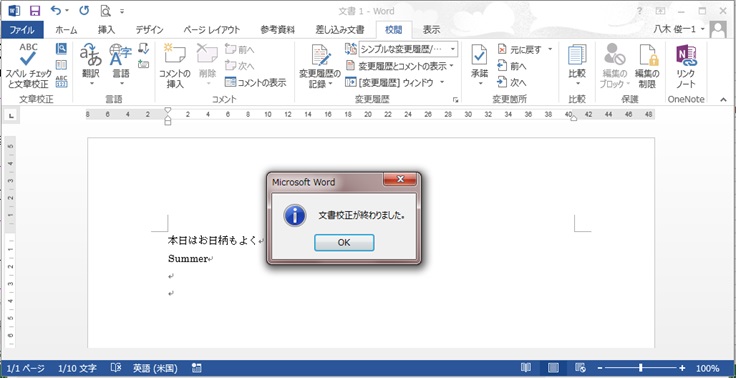
Task: Open print preview from Quick Access Toolbar
Action: click(106, 10)
